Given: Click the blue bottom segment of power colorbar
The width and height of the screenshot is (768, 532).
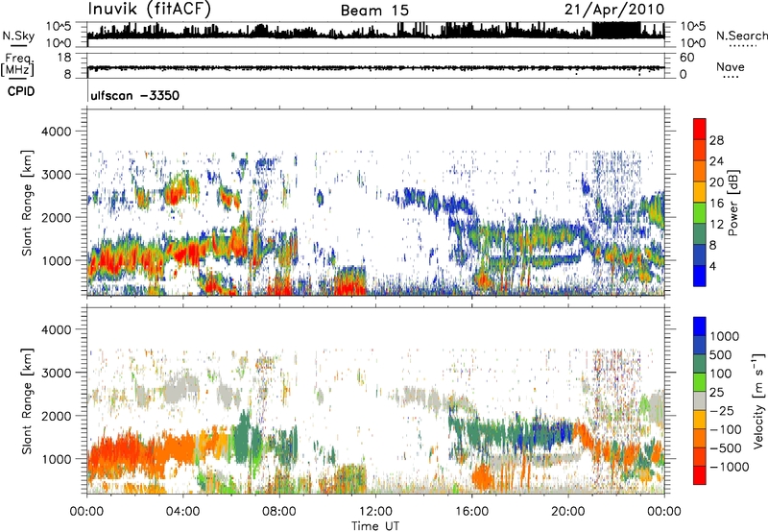Looking at the screenshot, I should click(x=700, y=276).
